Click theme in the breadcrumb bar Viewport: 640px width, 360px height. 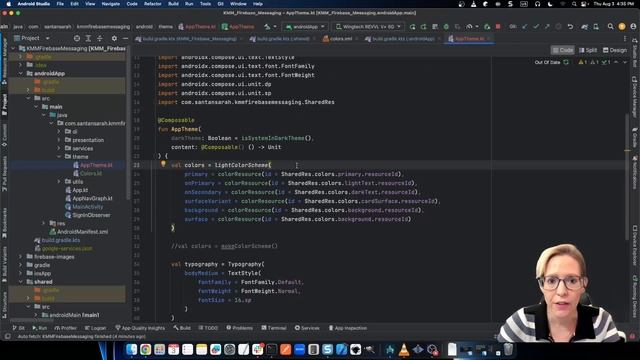(165, 27)
